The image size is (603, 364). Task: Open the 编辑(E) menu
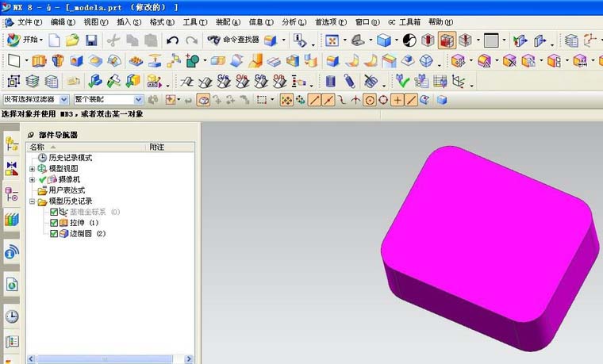(x=63, y=22)
